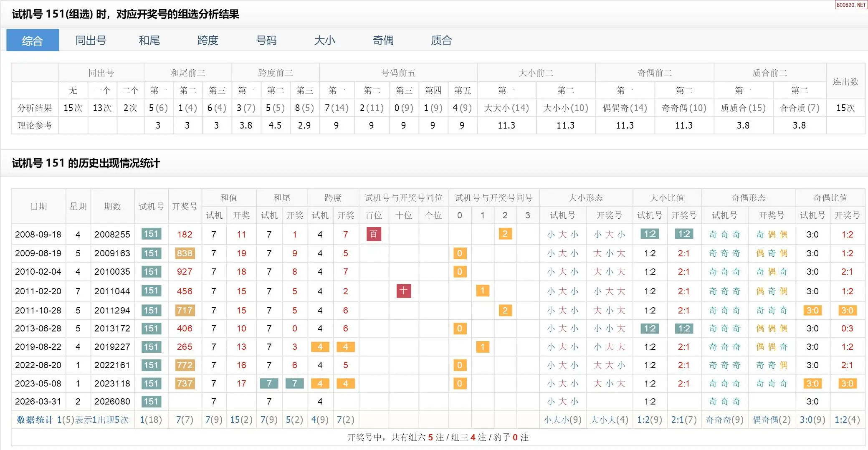
Task: Switch to the 同出号 tab
Action: (x=91, y=40)
